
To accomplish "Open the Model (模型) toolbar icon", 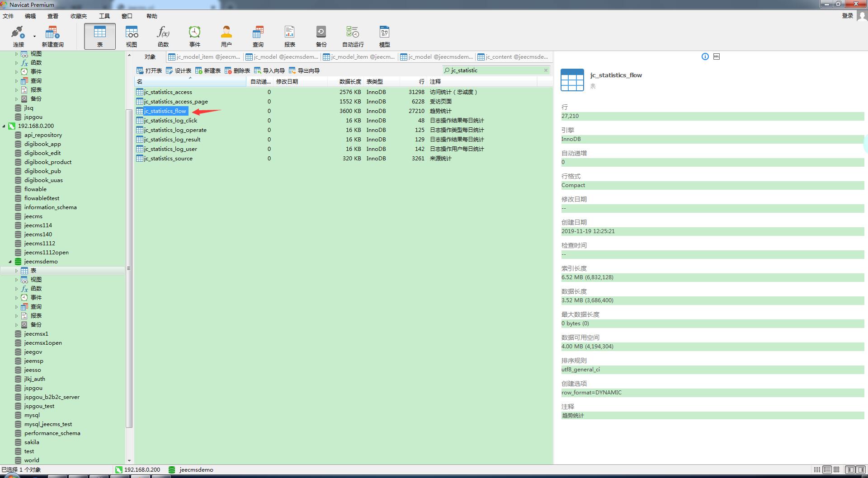I will (x=384, y=36).
